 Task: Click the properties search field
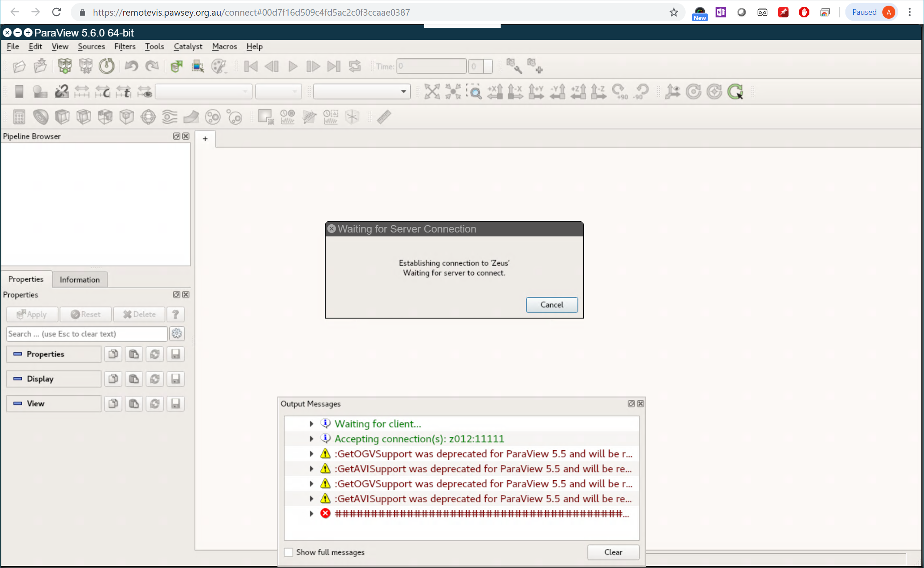click(87, 333)
